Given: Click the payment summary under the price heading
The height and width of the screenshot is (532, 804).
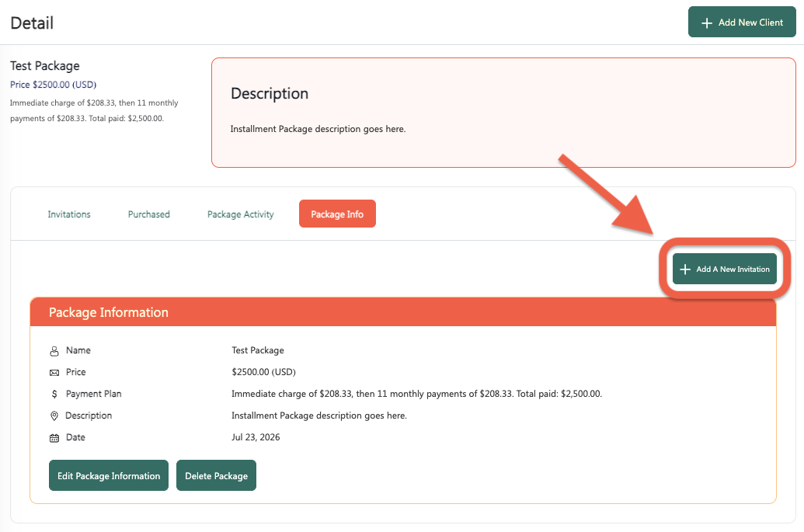Looking at the screenshot, I should (x=94, y=111).
